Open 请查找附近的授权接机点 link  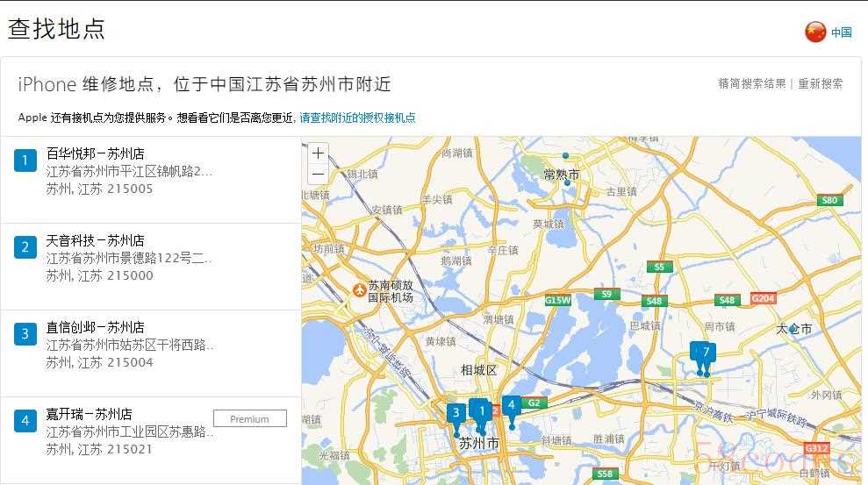(357, 118)
